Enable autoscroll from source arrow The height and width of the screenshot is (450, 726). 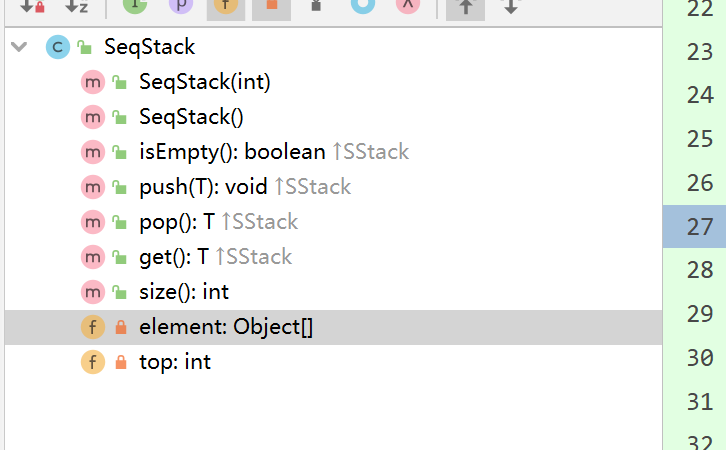[510, 6]
